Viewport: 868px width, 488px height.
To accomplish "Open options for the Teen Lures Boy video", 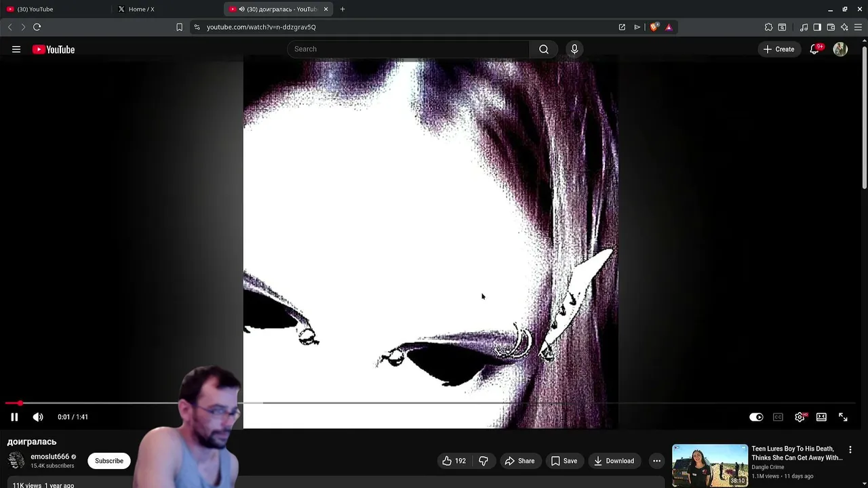I will [850, 450].
